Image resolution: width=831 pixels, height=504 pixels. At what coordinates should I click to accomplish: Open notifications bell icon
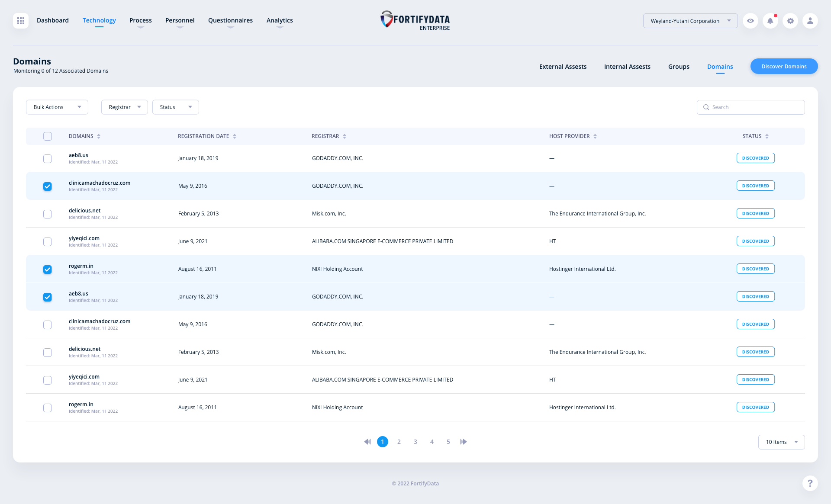click(770, 21)
